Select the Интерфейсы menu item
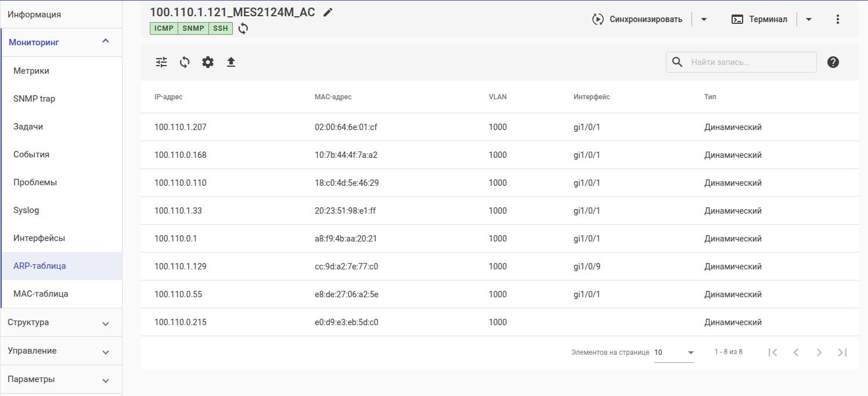The image size is (868, 396). (x=39, y=238)
